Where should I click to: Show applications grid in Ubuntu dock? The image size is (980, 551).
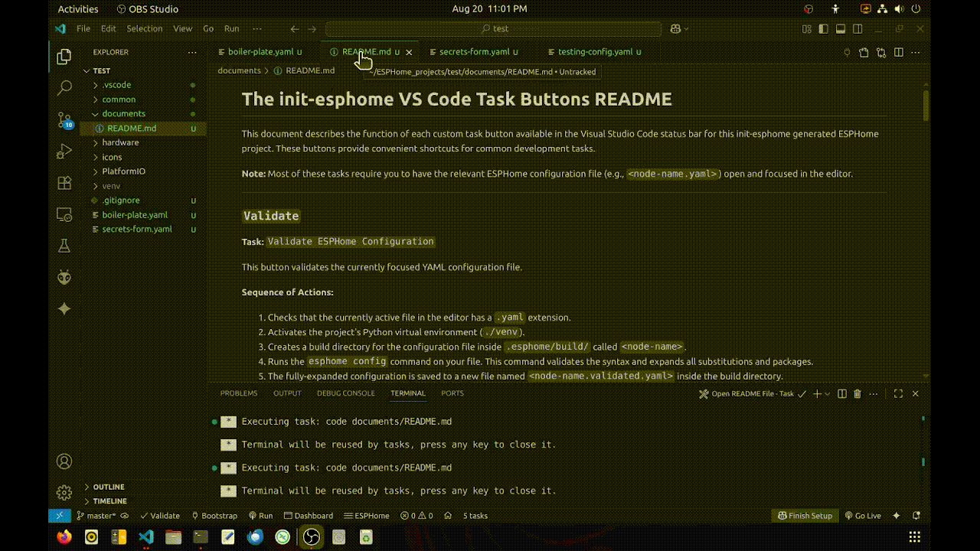[914, 537]
